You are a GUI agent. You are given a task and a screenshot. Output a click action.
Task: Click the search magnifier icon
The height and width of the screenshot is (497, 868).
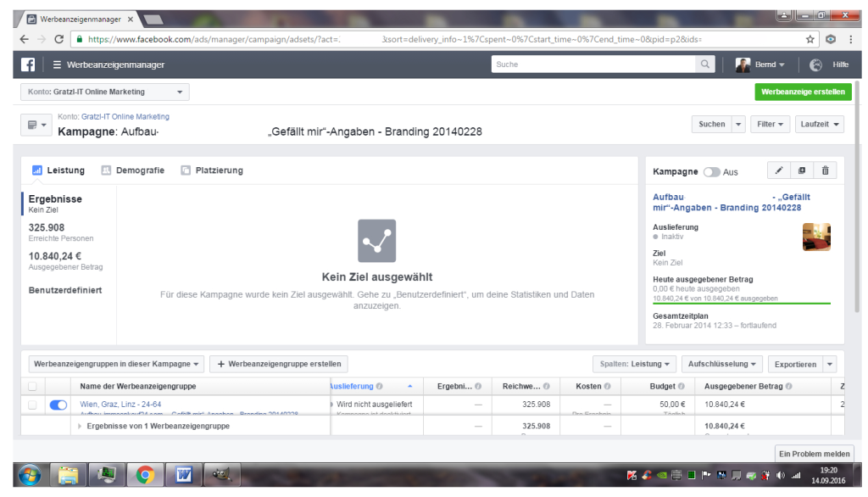click(705, 64)
